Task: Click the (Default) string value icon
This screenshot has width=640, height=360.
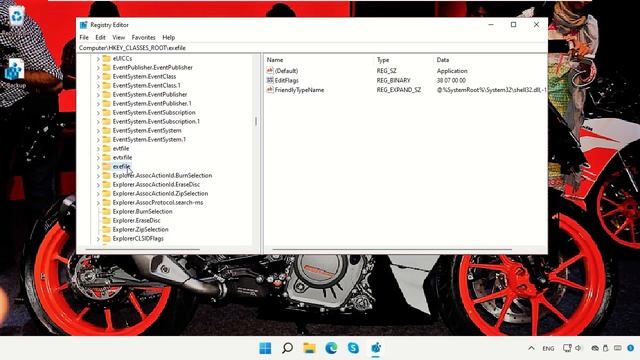Action: pos(270,71)
